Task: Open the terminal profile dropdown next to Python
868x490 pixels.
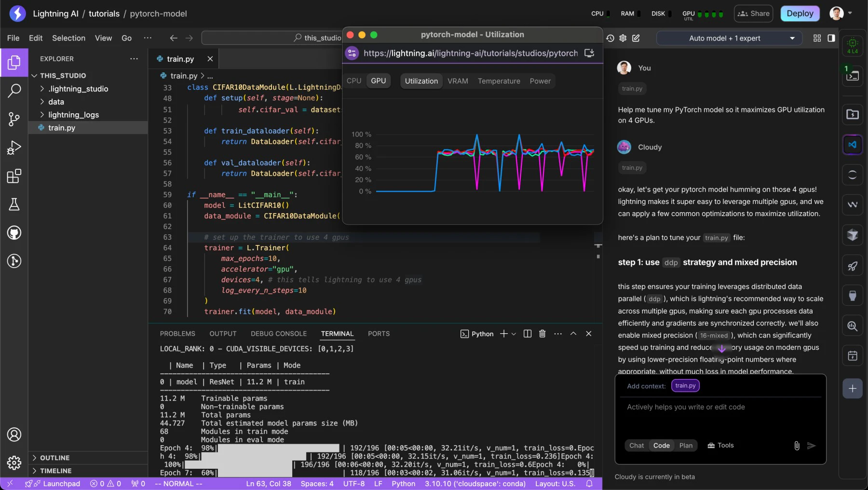Action: [514, 334]
